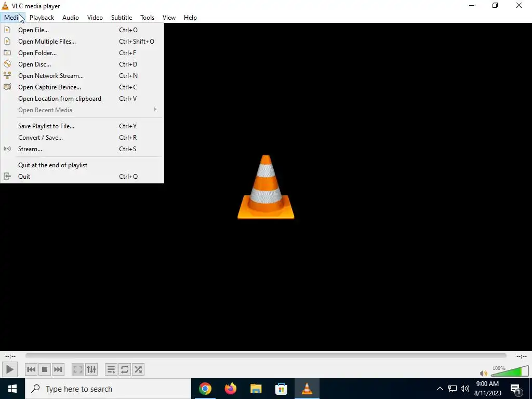Click the taskbar clock showing 9:00 AM
The width and height of the screenshot is (532, 399).
click(487, 389)
